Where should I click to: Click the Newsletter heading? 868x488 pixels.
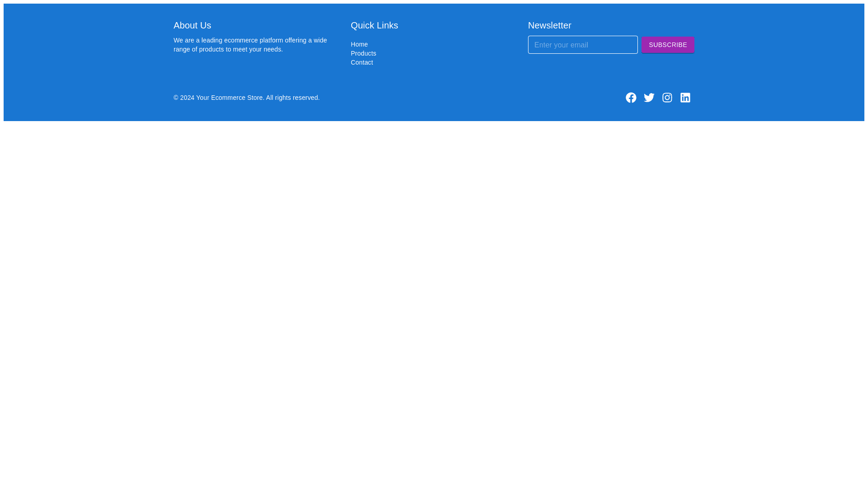[x=549, y=25]
